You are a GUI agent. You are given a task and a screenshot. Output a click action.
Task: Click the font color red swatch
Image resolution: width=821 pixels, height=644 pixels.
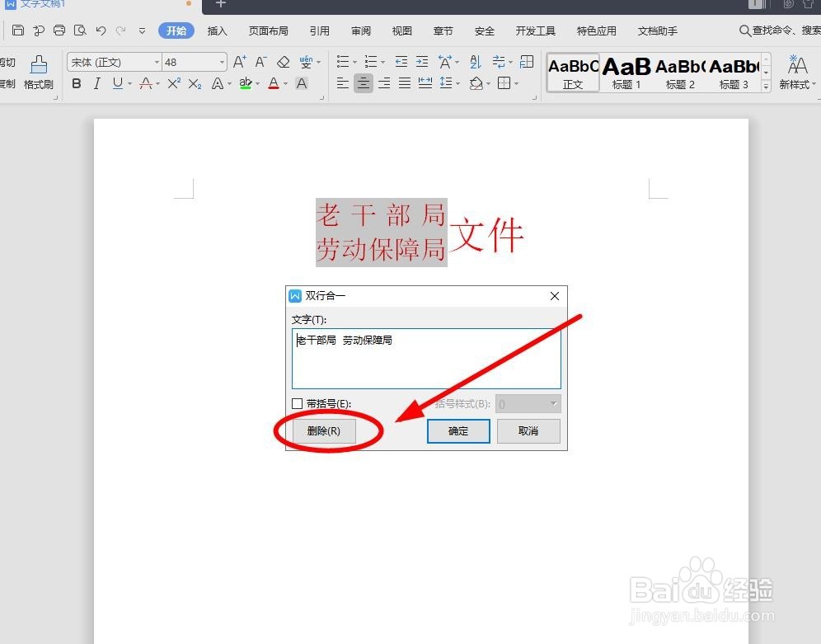point(273,82)
